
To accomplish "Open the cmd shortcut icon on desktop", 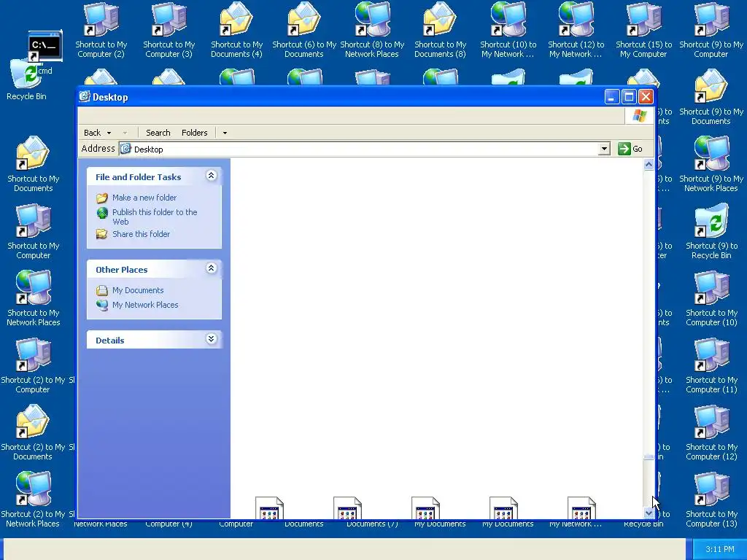I will [x=44, y=46].
